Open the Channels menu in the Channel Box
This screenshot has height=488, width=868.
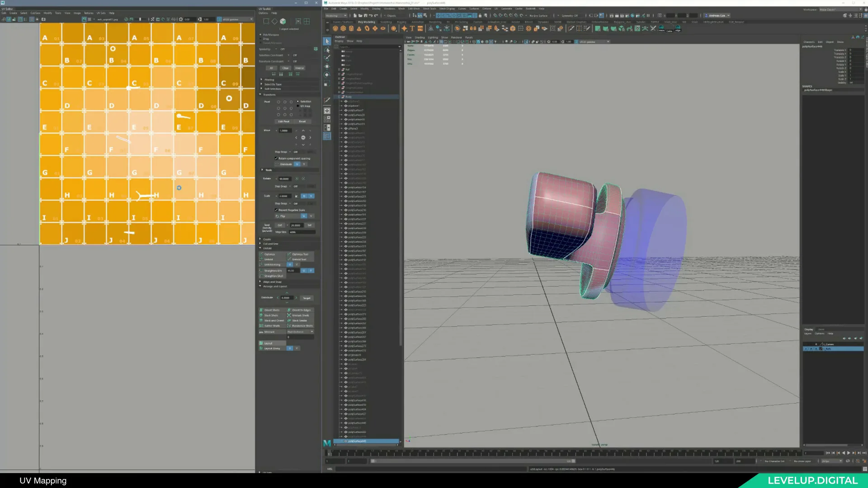(x=809, y=42)
